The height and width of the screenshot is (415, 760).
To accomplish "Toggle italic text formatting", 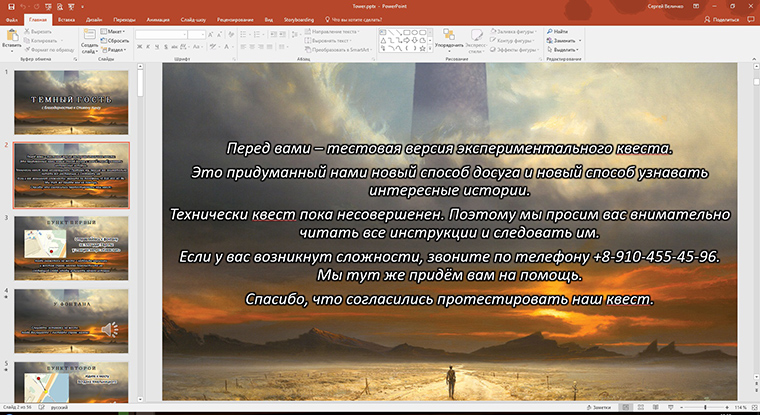I will (x=148, y=49).
